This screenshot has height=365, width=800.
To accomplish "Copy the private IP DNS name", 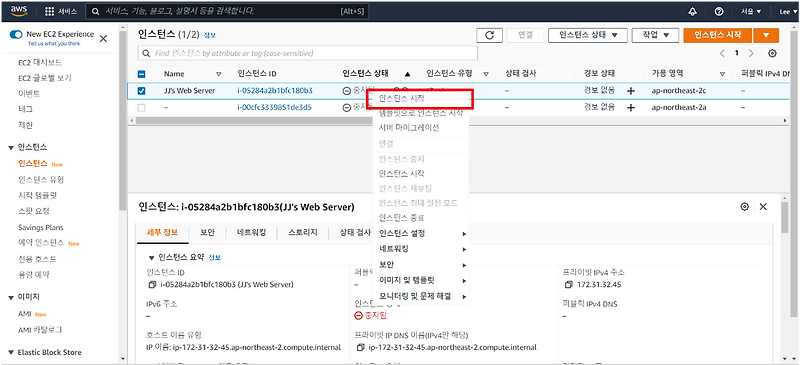I will coord(360,348).
